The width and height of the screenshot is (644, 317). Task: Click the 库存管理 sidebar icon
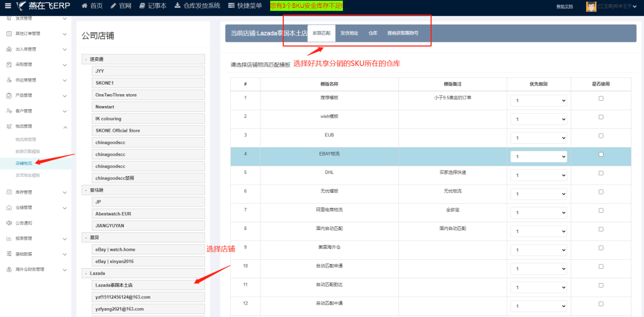pyautogui.click(x=9, y=192)
